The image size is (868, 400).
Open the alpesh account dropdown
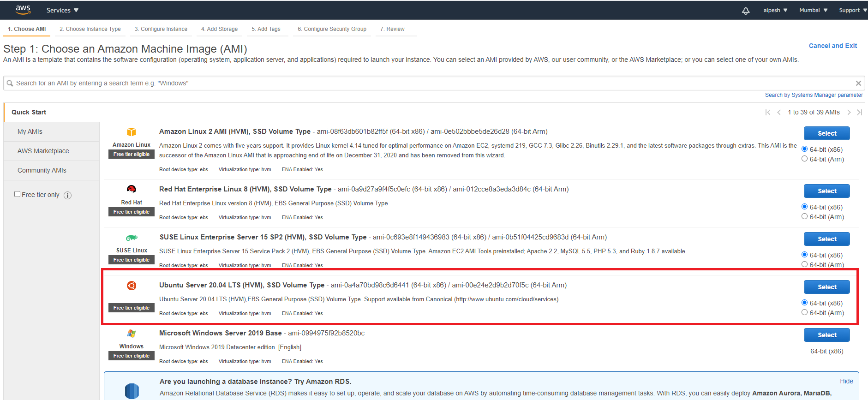pos(775,10)
